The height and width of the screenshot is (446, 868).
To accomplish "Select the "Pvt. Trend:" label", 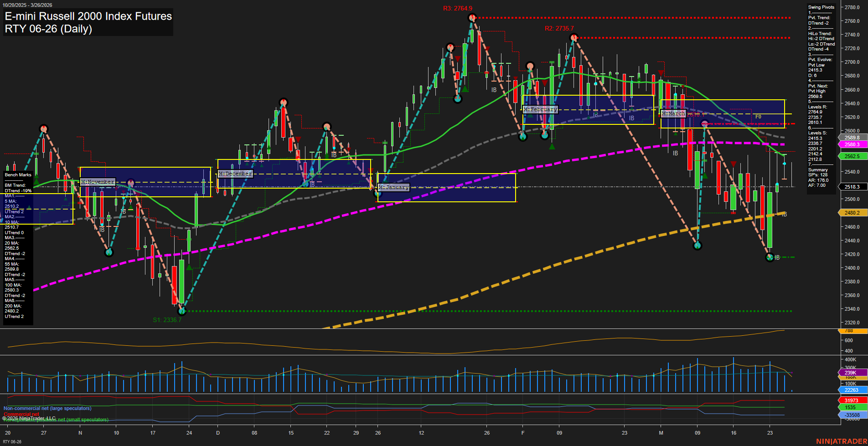I will [819, 18].
